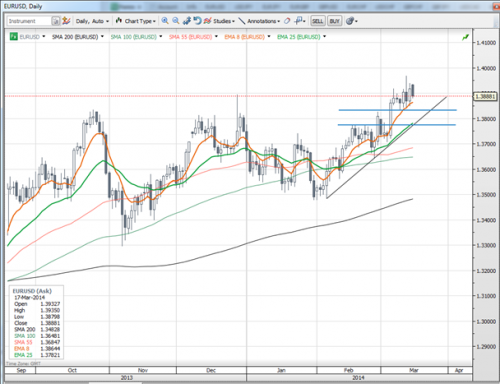Click the Time Zone: GMT label
The height and width of the screenshot is (384, 500).
[x=23, y=363]
